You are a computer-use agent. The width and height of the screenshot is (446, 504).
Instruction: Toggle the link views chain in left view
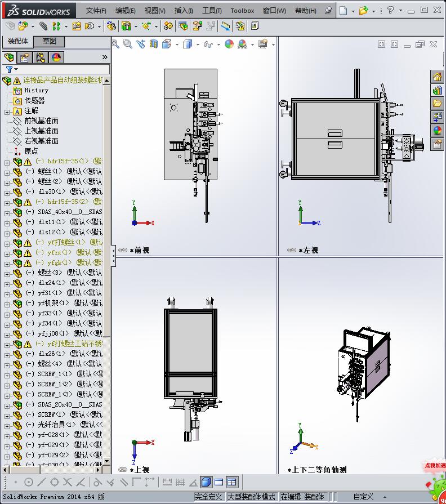(x=292, y=250)
